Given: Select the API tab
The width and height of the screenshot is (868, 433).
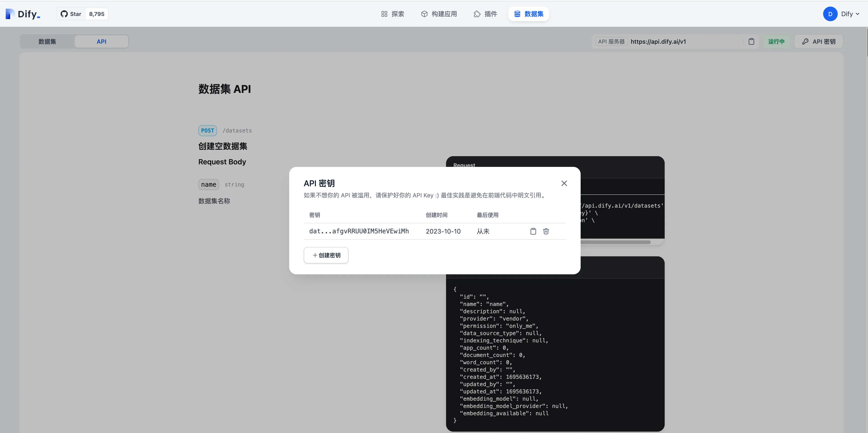Looking at the screenshot, I should [x=101, y=41].
